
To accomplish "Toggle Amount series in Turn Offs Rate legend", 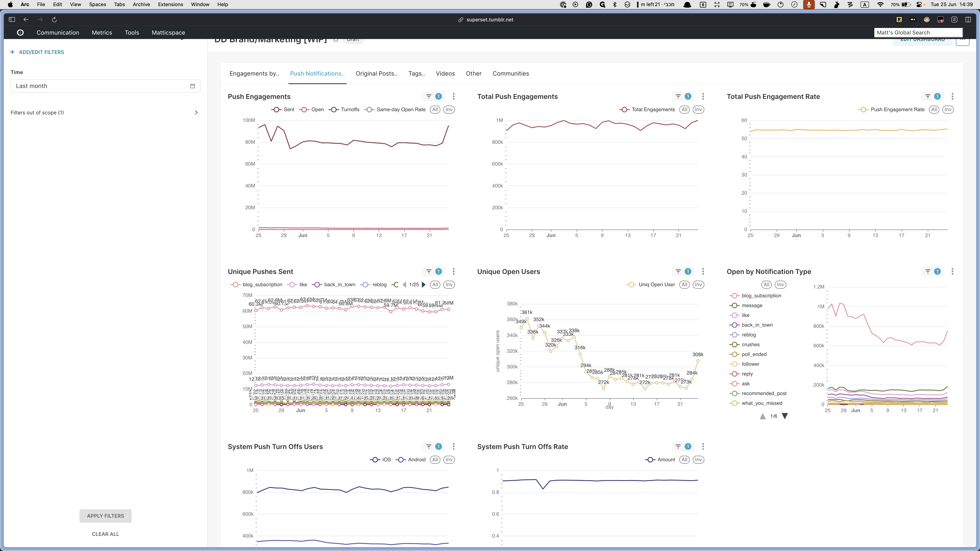I will pos(660,459).
